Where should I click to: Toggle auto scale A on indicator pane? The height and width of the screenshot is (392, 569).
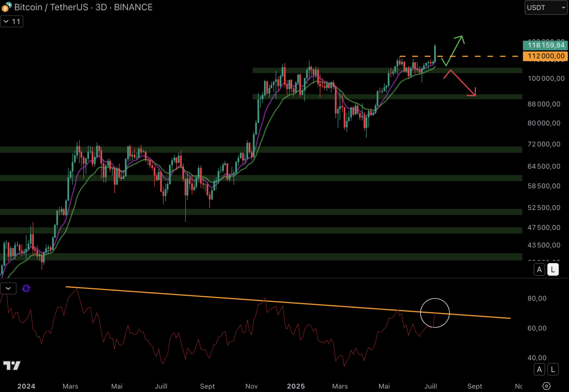pos(539,369)
